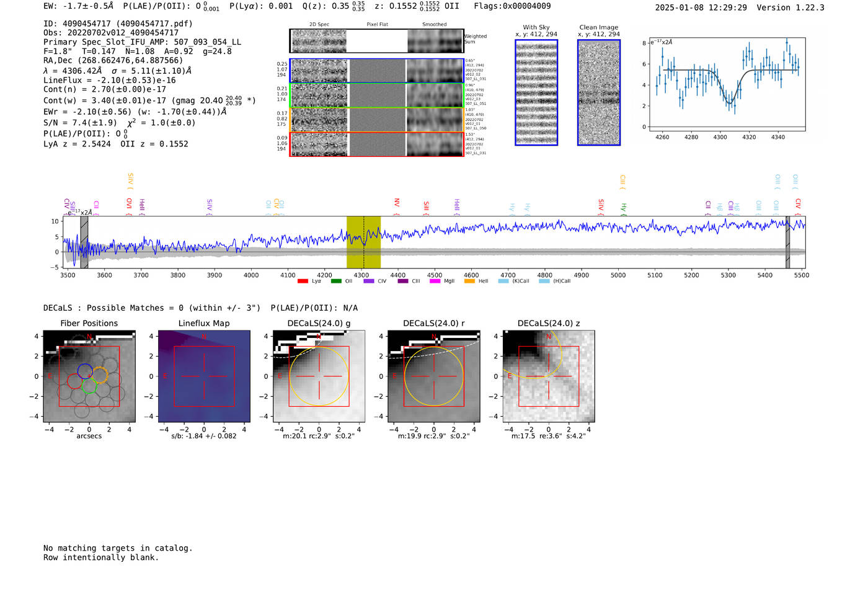Click the Lineflux Map panel
The image size is (868, 591).
[204, 376]
